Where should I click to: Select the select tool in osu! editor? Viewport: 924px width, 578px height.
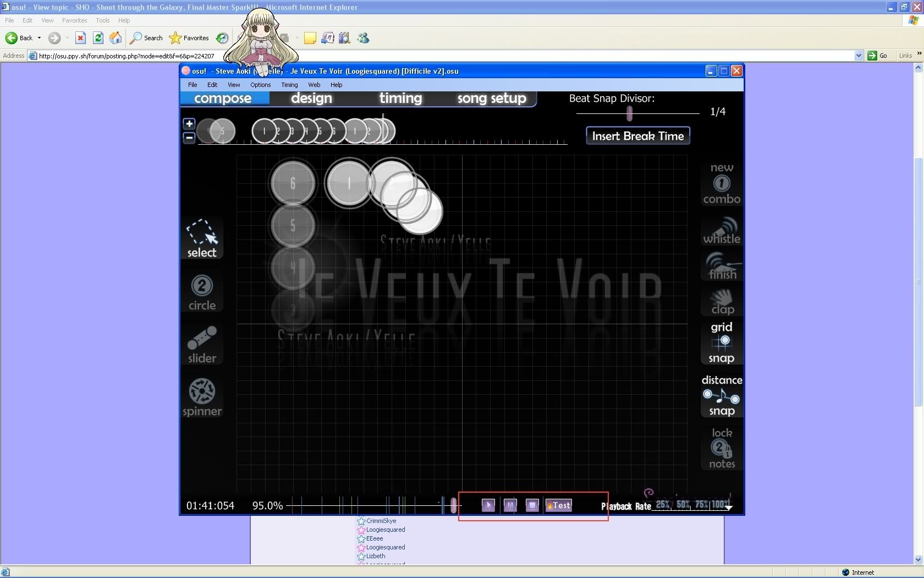click(x=202, y=238)
